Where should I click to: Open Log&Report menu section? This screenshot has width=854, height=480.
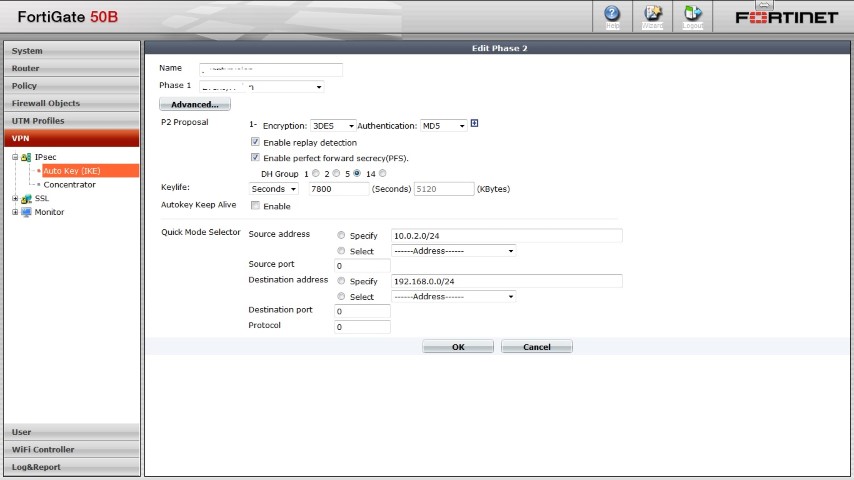click(72, 466)
